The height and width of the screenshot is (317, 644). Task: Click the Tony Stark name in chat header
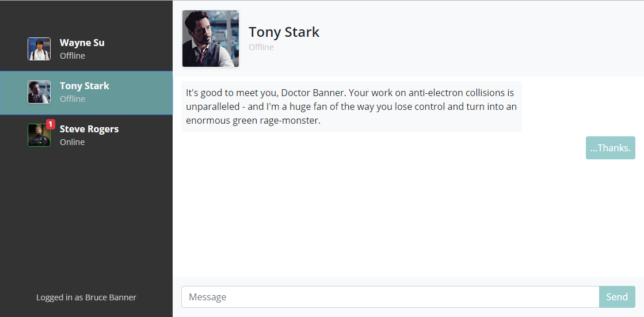(284, 32)
